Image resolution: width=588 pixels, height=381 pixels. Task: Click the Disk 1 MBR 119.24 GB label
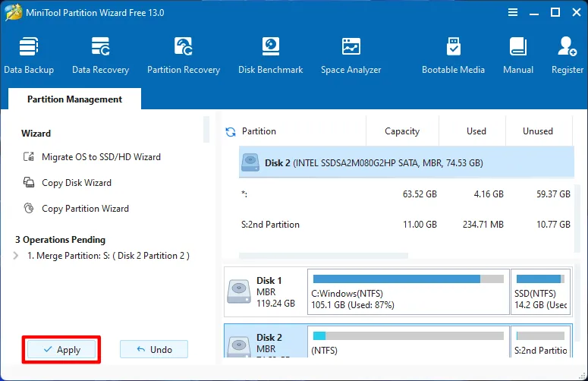[x=275, y=291]
